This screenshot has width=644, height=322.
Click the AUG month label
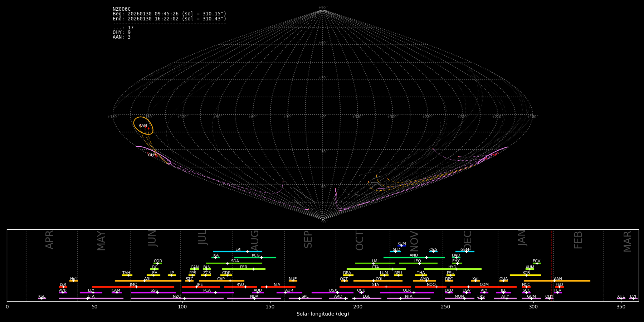(x=254, y=240)
